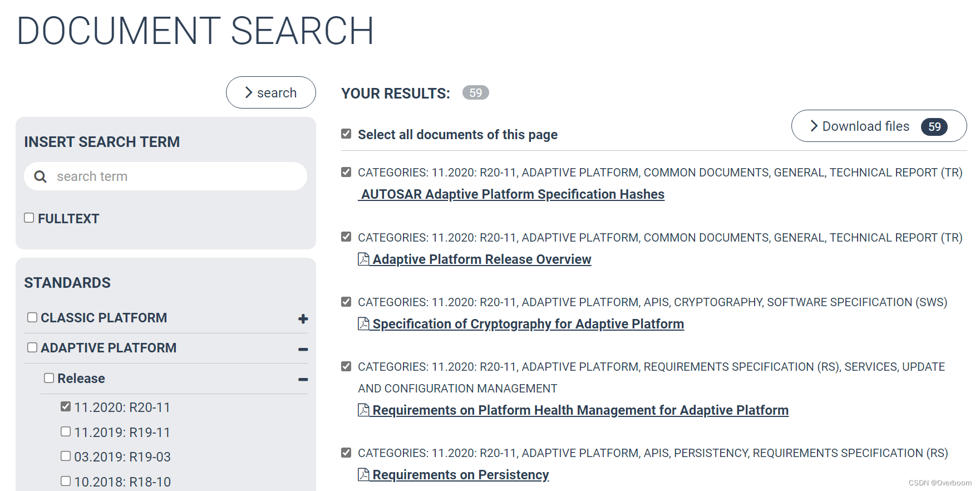Click the Release label
The image size is (980, 491).
(81, 379)
